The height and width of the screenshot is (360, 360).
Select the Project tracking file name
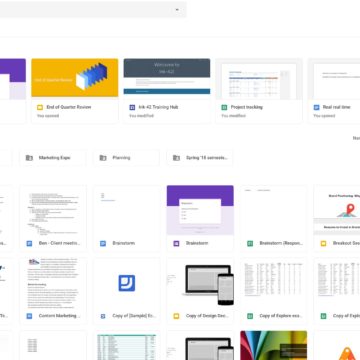(x=247, y=107)
